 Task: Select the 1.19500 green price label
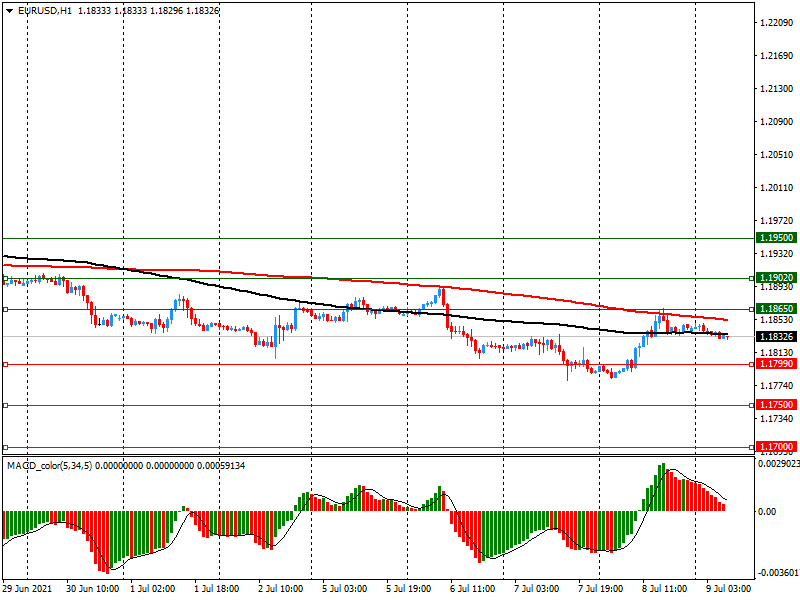pyautogui.click(x=776, y=238)
